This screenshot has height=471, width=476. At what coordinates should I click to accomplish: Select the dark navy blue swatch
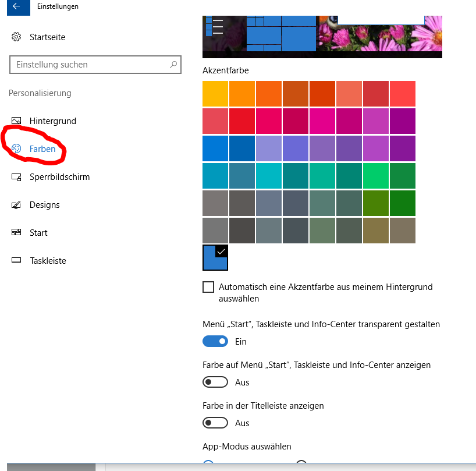click(x=242, y=148)
